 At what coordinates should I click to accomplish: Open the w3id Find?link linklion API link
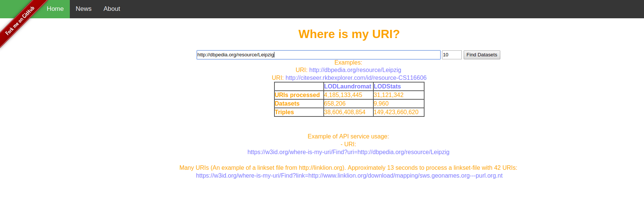coord(349,176)
